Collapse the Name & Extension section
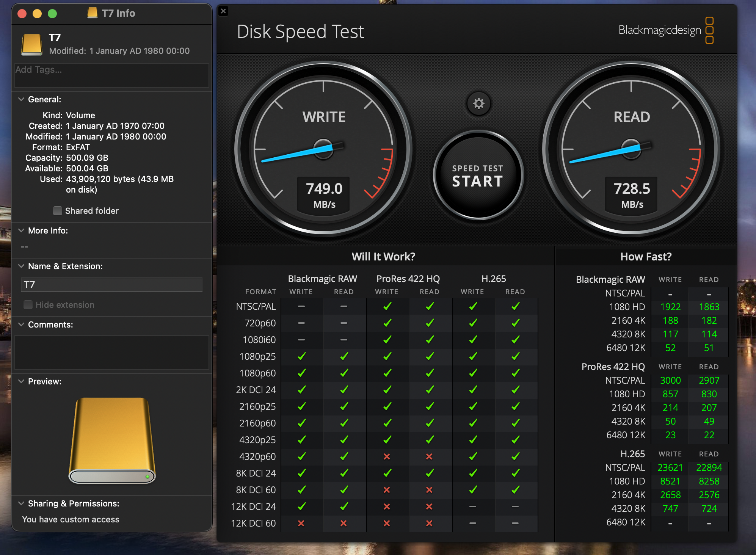 pos(21,266)
